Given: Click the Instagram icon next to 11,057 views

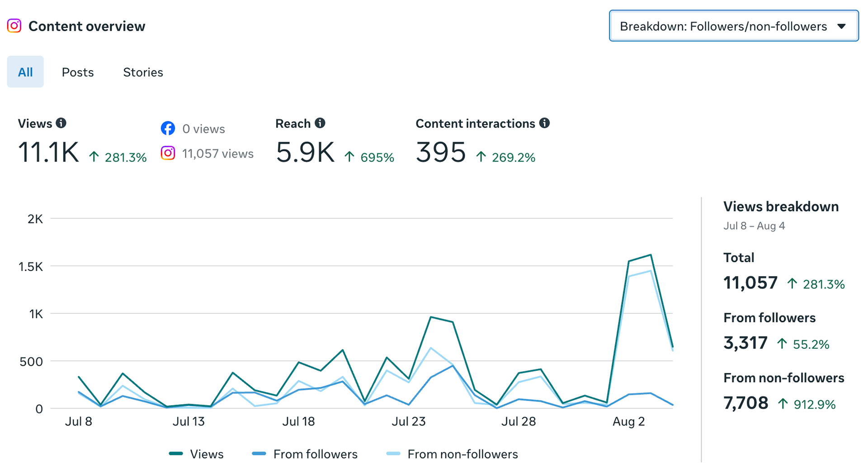Looking at the screenshot, I should pos(168,153).
